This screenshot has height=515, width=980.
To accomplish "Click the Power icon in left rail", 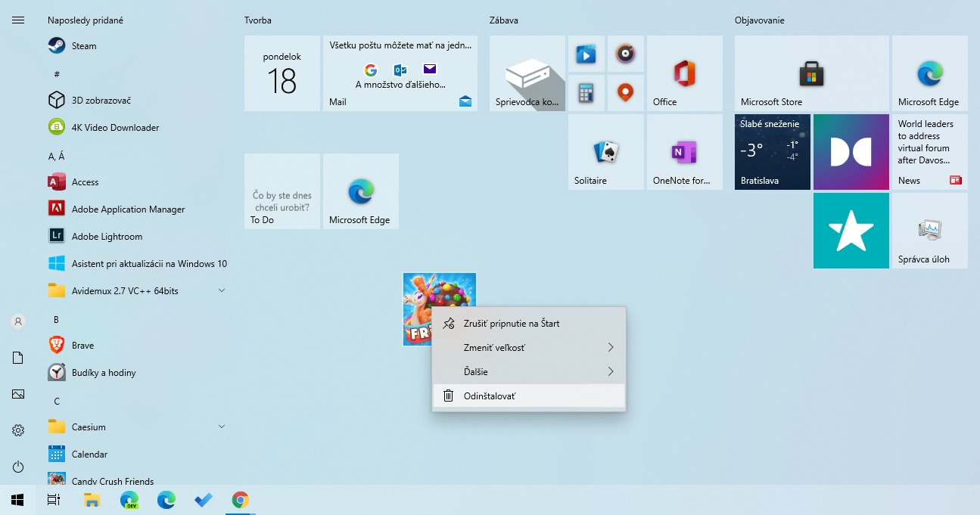I will (18, 467).
